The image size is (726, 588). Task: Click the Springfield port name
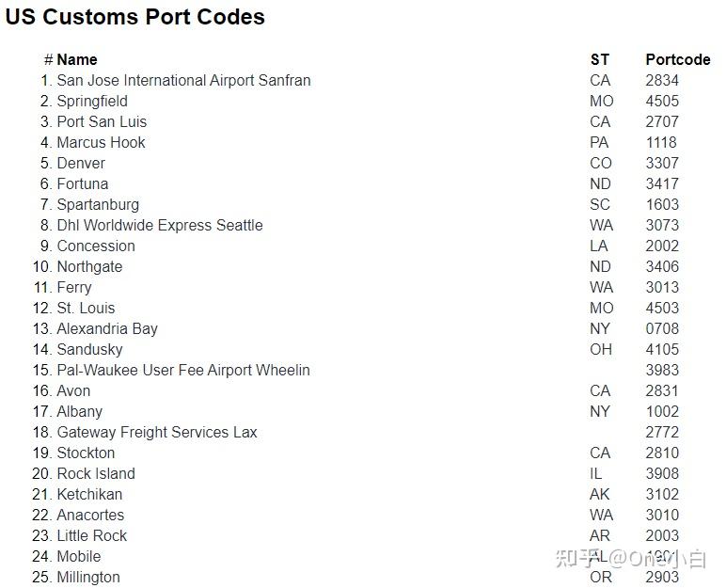click(x=92, y=101)
